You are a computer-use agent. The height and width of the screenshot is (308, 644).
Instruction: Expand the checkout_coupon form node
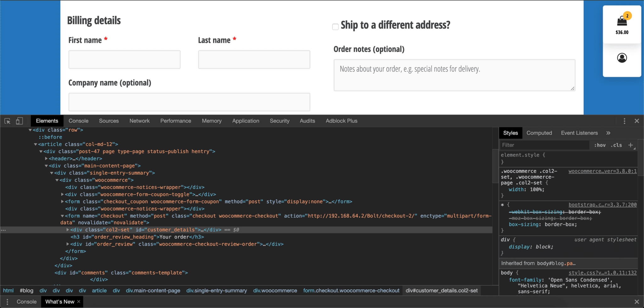point(62,202)
